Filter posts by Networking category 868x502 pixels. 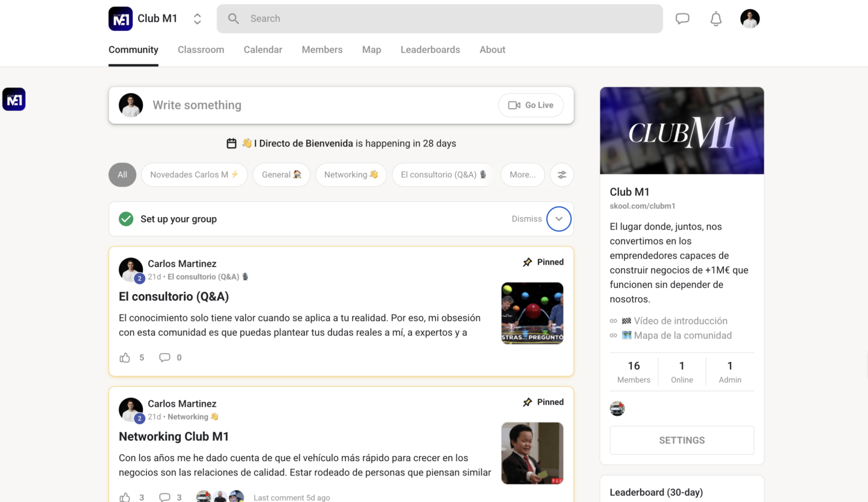coord(351,175)
